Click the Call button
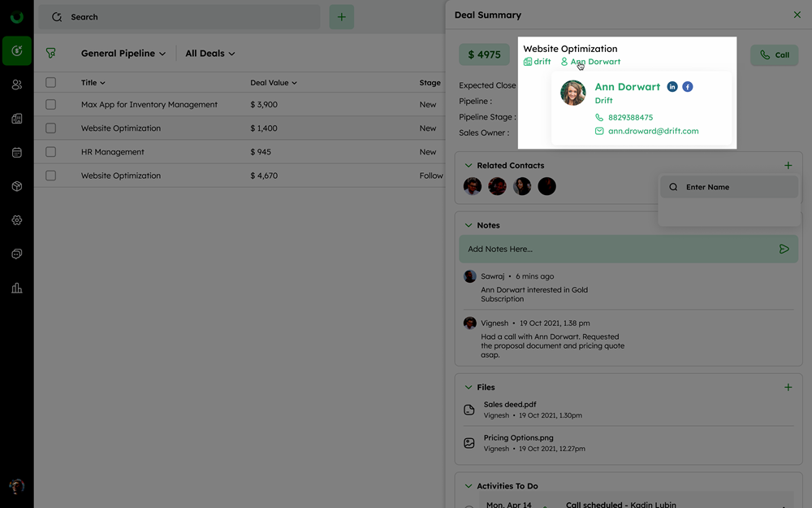Screen dimensions: 812x508 774,55
